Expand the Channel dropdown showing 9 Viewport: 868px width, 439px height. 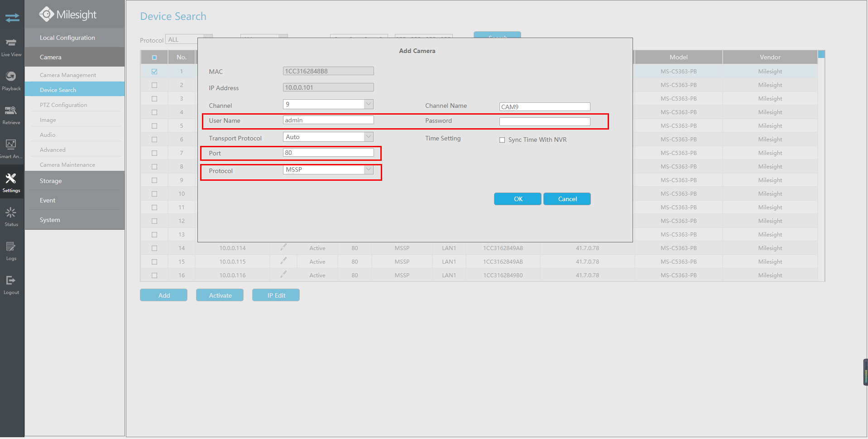(x=328, y=104)
